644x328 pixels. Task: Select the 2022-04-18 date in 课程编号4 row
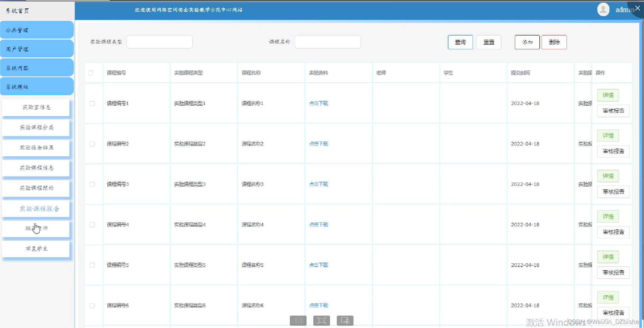pyautogui.click(x=525, y=225)
